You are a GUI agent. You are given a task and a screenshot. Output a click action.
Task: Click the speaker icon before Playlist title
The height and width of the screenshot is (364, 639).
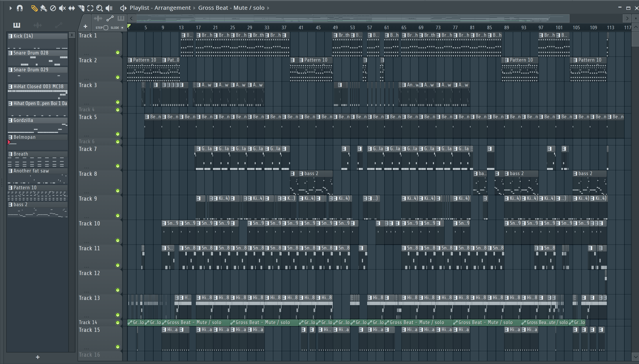[x=123, y=8]
